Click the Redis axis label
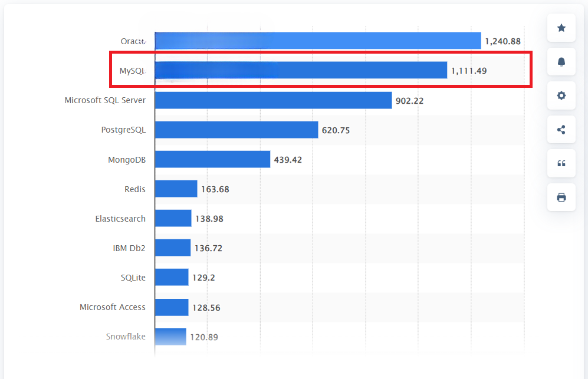588x379 pixels. [135, 189]
